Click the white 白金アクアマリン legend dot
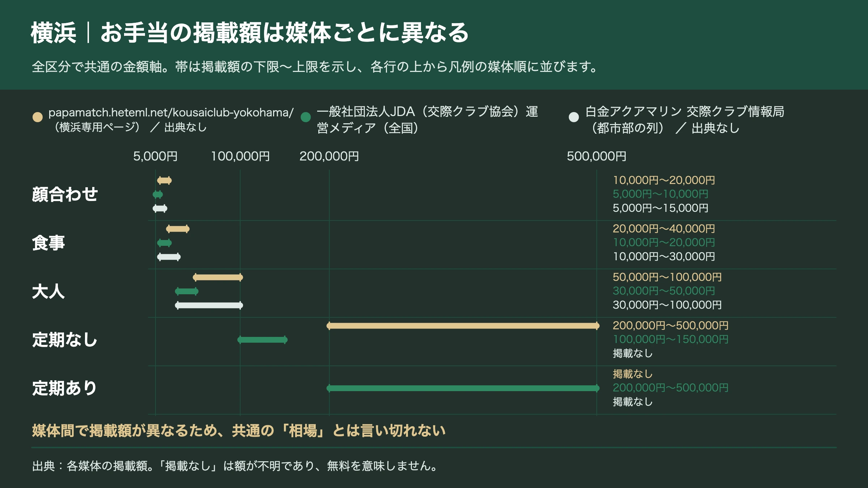The height and width of the screenshot is (488, 868). point(574,117)
